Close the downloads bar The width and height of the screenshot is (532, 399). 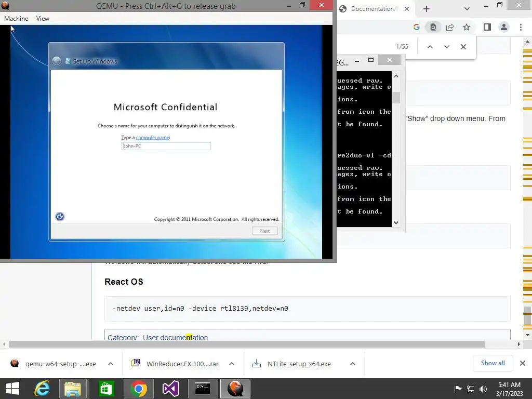click(523, 363)
